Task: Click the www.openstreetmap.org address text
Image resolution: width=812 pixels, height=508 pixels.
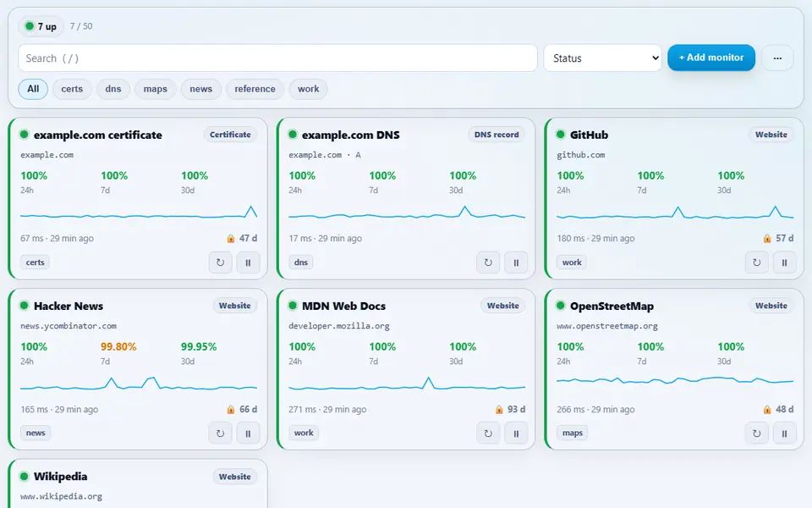Action: click(x=607, y=326)
